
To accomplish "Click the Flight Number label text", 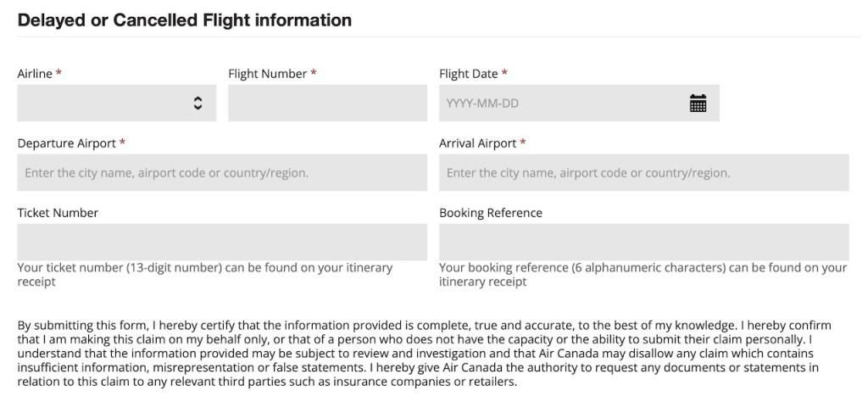I will [x=268, y=74].
